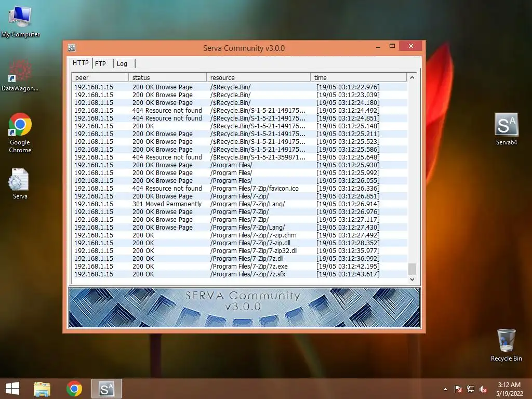
Task: Close the Serva Community window
Action: point(411,46)
